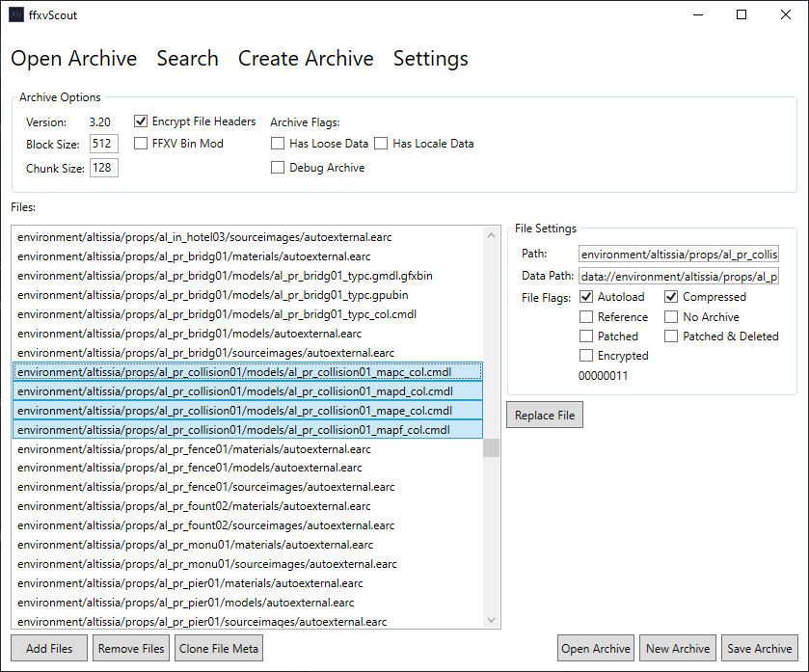Toggle the Encrypt File Headers checkbox
The height and width of the screenshot is (672, 809).
(x=142, y=121)
